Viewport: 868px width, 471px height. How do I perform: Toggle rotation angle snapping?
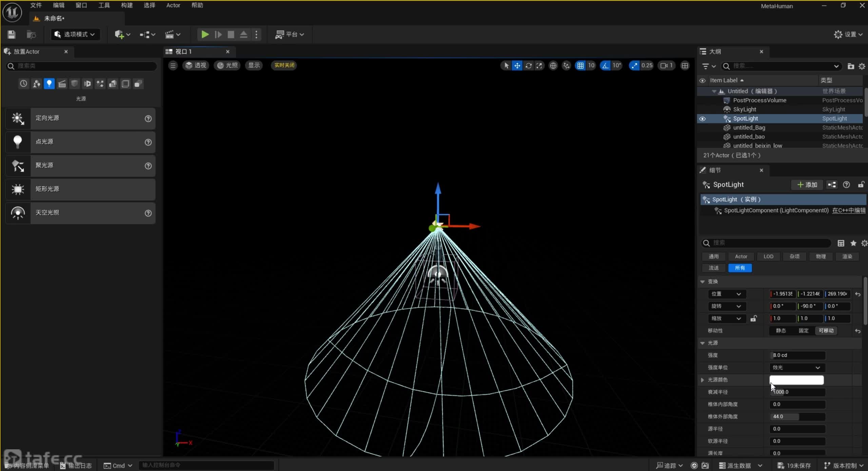coord(605,65)
